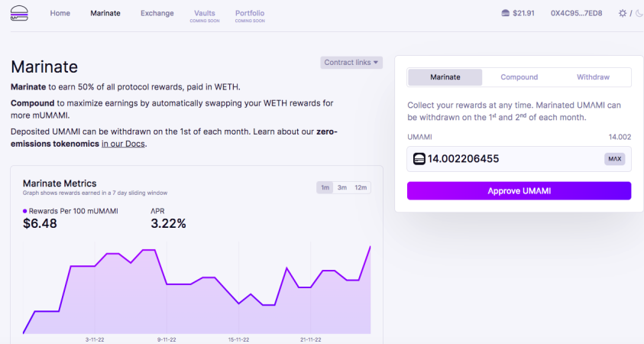Viewport: 644px width, 344px height.
Task: Open the Withdraw tab
Action: tap(593, 77)
